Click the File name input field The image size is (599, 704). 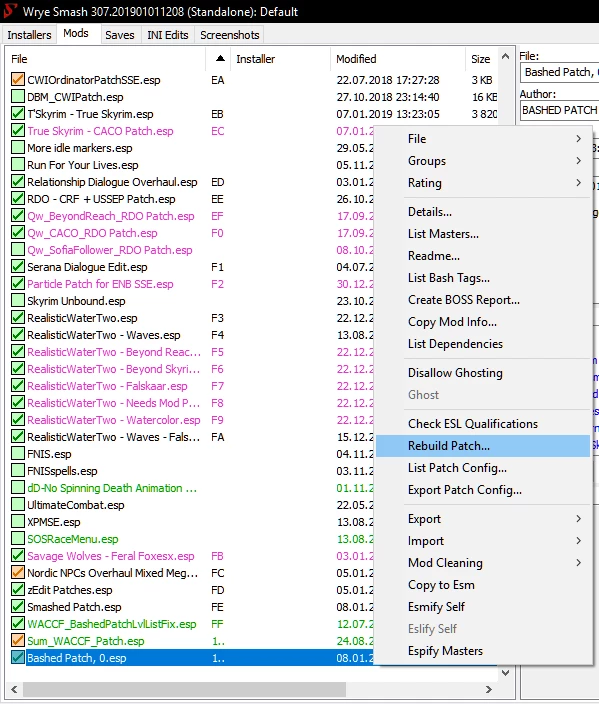(560, 72)
